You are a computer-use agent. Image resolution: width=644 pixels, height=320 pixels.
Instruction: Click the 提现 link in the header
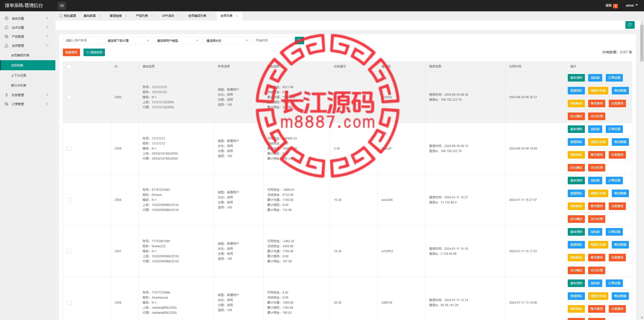click(608, 6)
